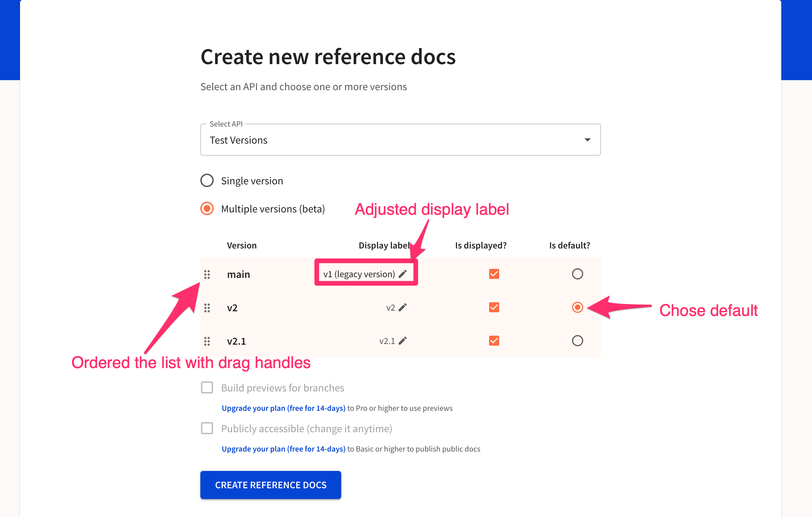Click the drag handle icon for v2.1 version
The image size is (812, 517).
pyautogui.click(x=208, y=341)
